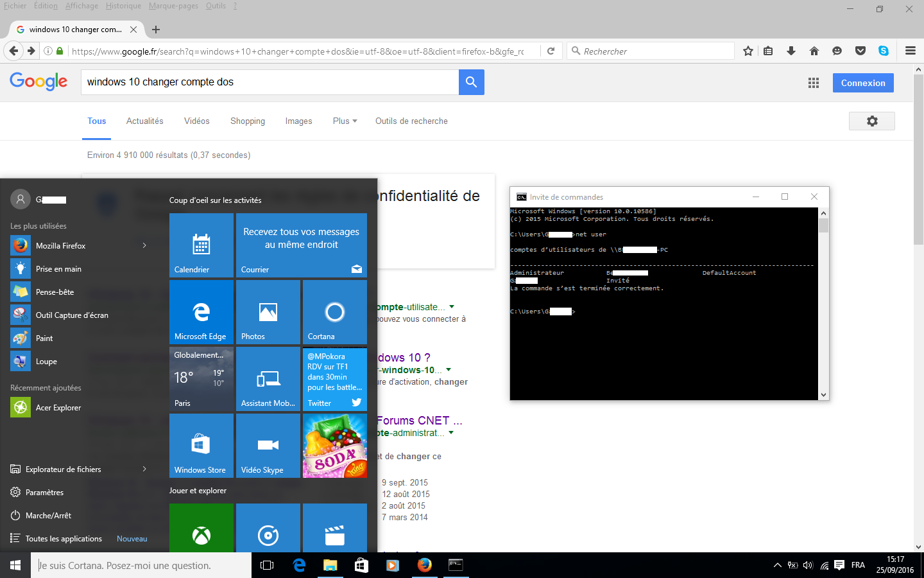This screenshot has height=578, width=924.
Task: Open the Marque-pages menu
Action: tap(173, 6)
